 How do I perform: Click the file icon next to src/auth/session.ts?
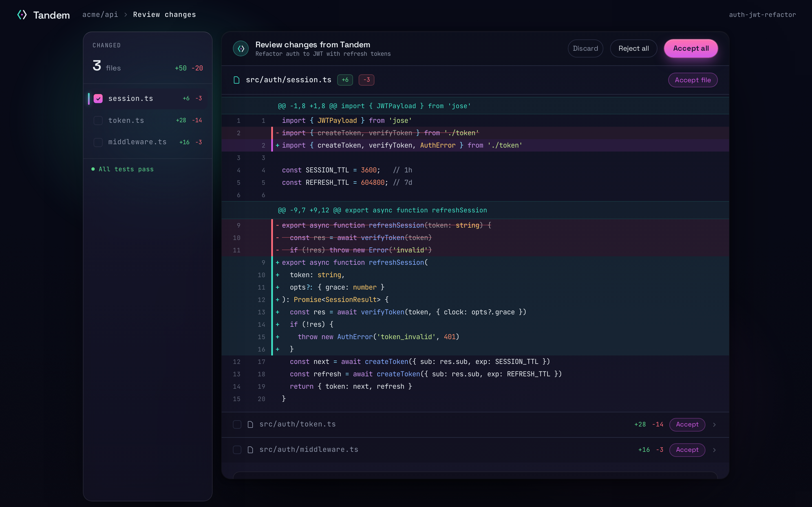pos(237,80)
